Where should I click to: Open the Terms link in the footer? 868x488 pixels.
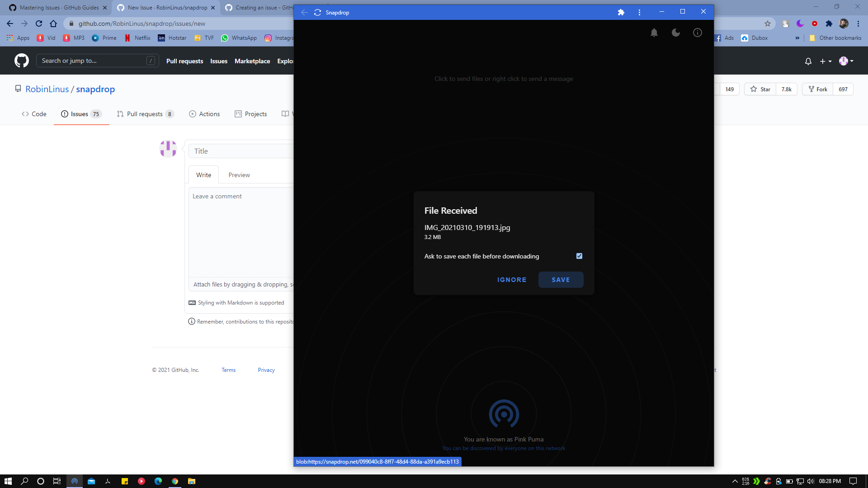[x=228, y=370]
